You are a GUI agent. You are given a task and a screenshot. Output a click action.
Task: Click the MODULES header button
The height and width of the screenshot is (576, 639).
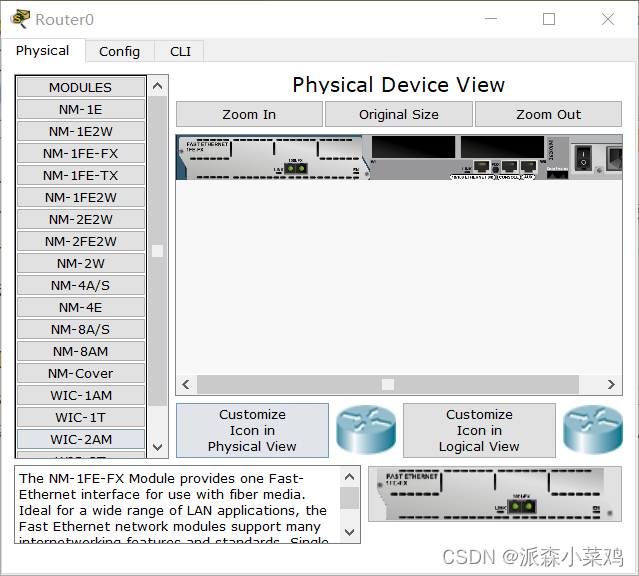pos(81,87)
